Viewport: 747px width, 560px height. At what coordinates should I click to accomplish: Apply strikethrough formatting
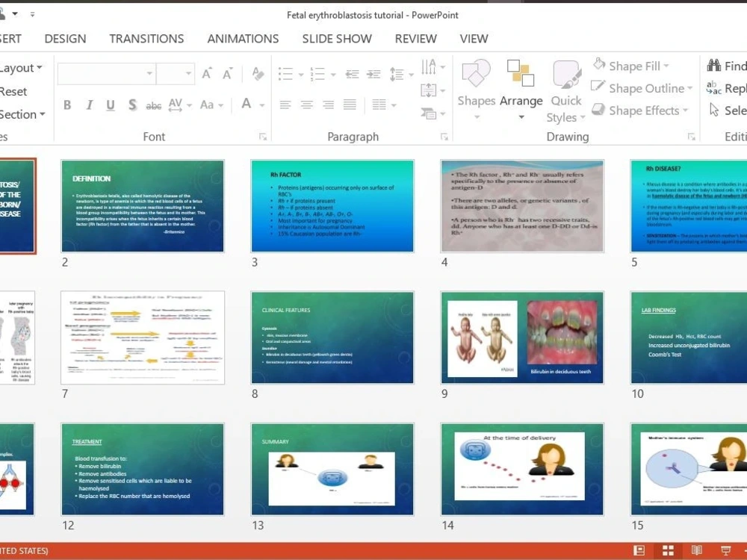pyautogui.click(x=153, y=105)
